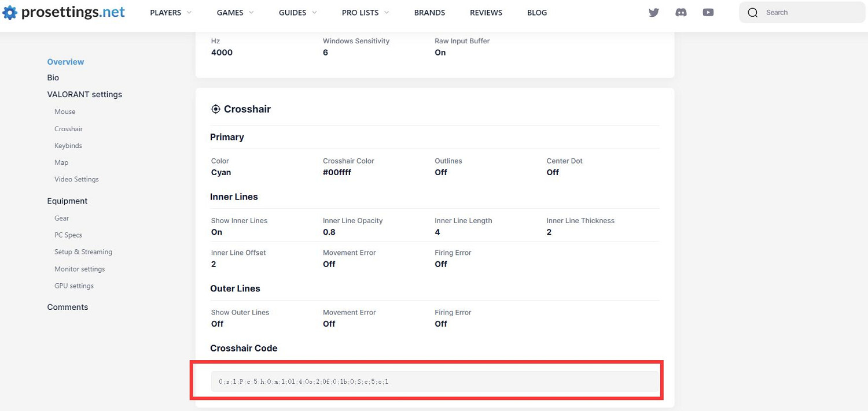Open the Reviews menu item
The image size is (868, 411).
486,13
